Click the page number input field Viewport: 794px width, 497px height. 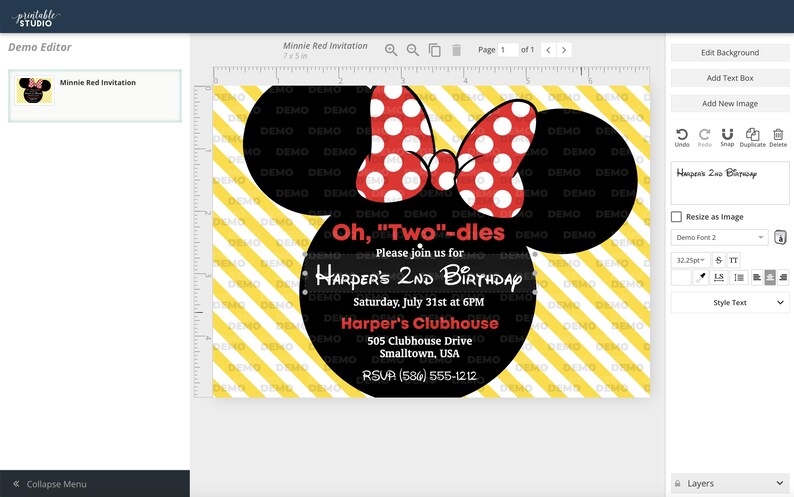click(x=508, y=50)
